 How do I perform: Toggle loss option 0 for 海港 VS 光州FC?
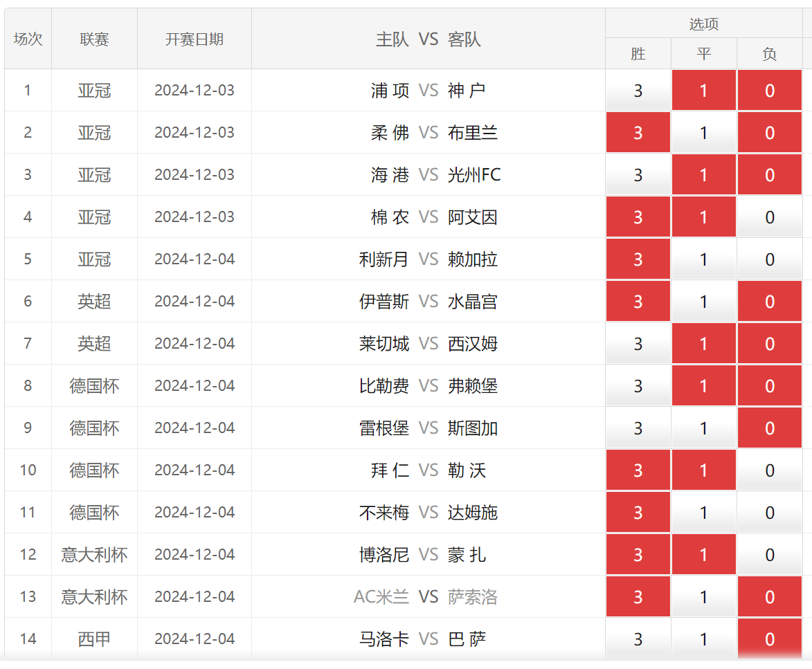coord(770,175)
